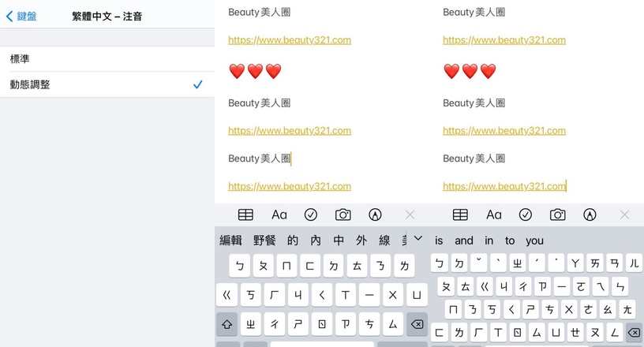The image size is (644, 347).
Task: Tap ㄝ key on the right keyboard
Action: tap(575, 332)
